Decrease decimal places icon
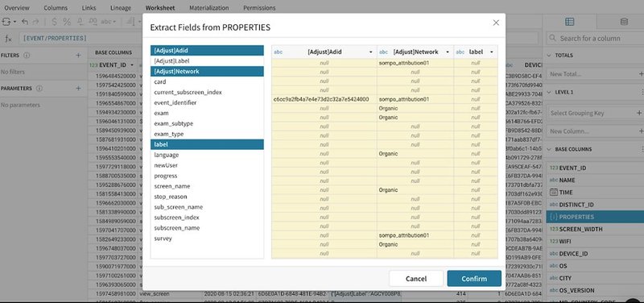644x303 pixels. point(80,22)
